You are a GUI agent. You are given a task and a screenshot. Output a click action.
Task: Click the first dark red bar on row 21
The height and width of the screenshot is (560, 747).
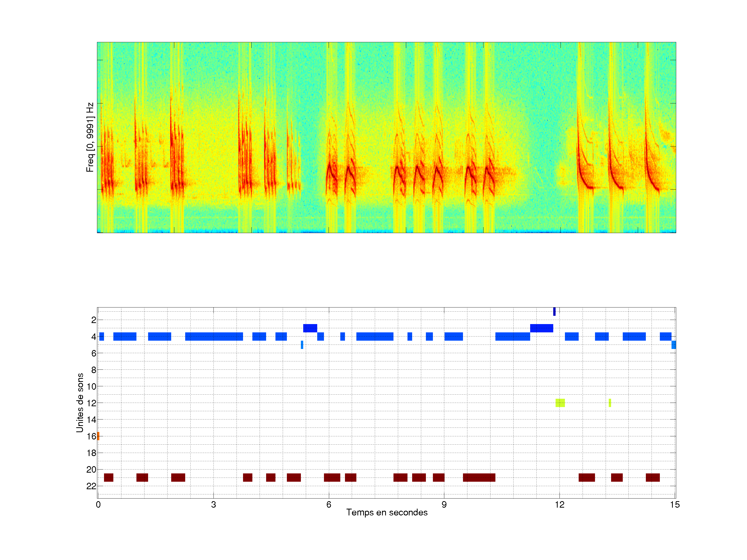(108, 478)
